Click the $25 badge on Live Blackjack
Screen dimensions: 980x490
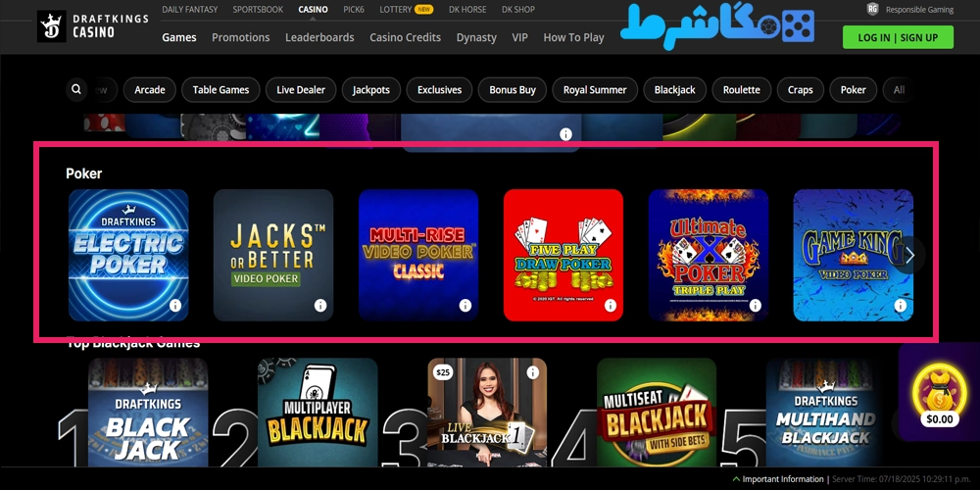(x=443, y=372)
